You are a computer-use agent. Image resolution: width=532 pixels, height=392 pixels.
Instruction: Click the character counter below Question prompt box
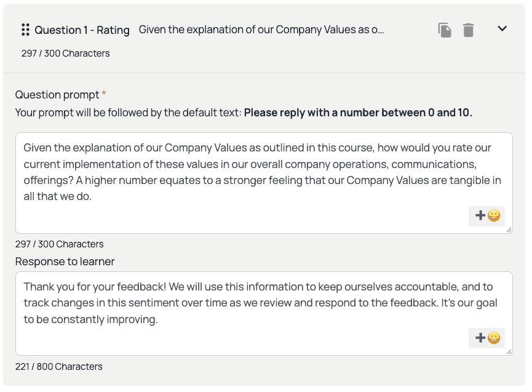(59, 244)
